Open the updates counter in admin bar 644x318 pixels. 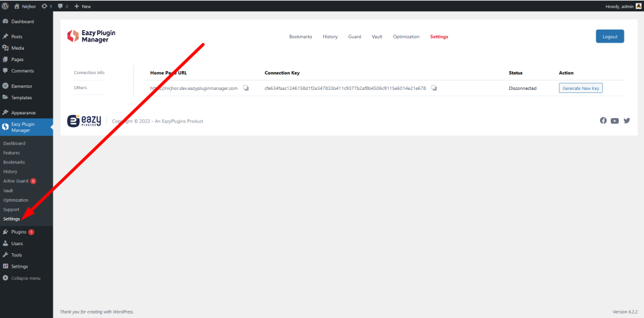(x=47, y=6)
